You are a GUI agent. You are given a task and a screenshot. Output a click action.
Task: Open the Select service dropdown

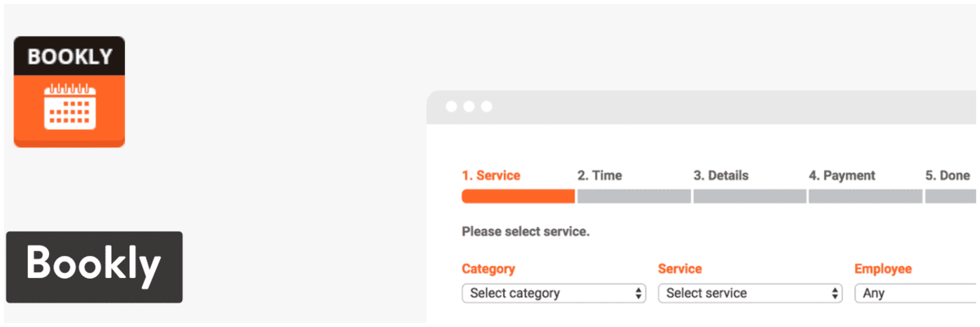pyautogui.click(x=750, y=293)
